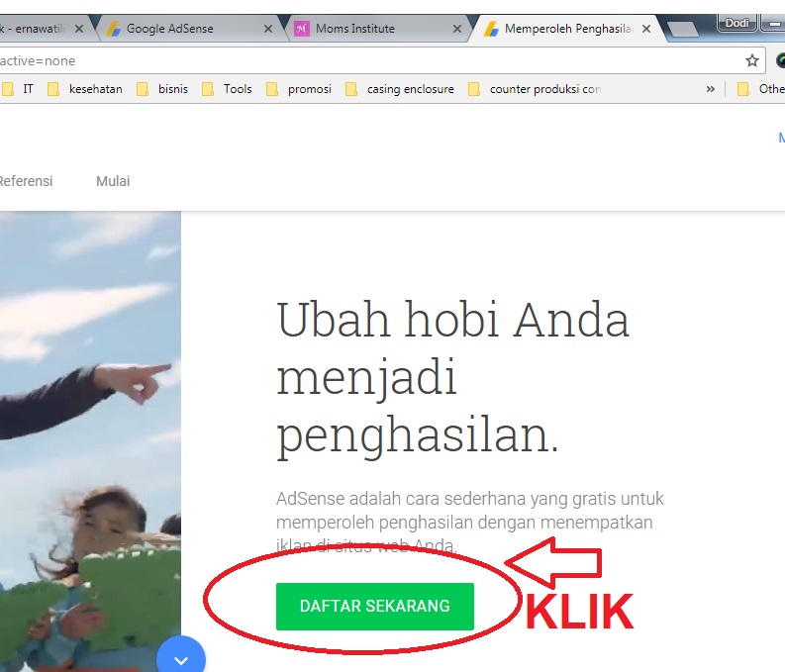Screen dimensions: 785x672
Task: Open the IT bookmarks folder
Action: 19,89
